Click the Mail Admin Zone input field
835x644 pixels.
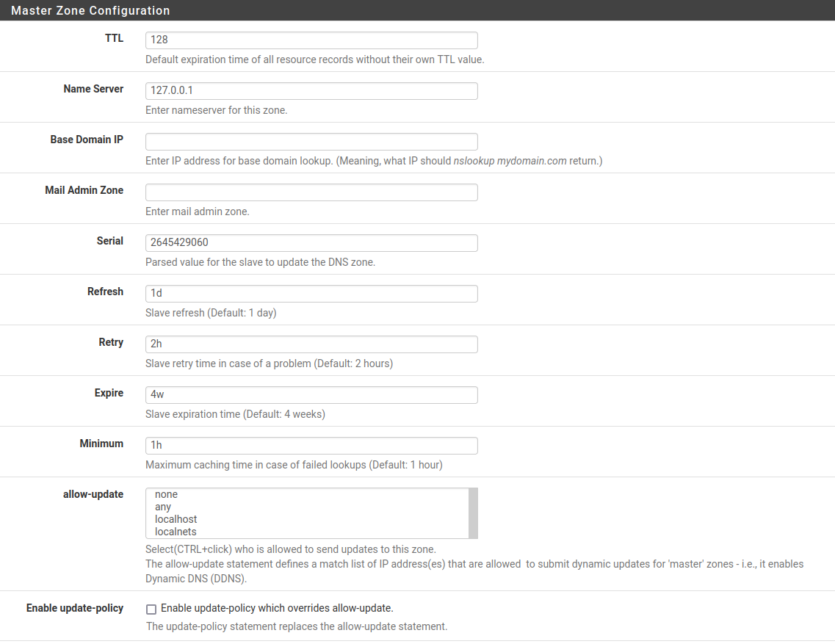311,192
